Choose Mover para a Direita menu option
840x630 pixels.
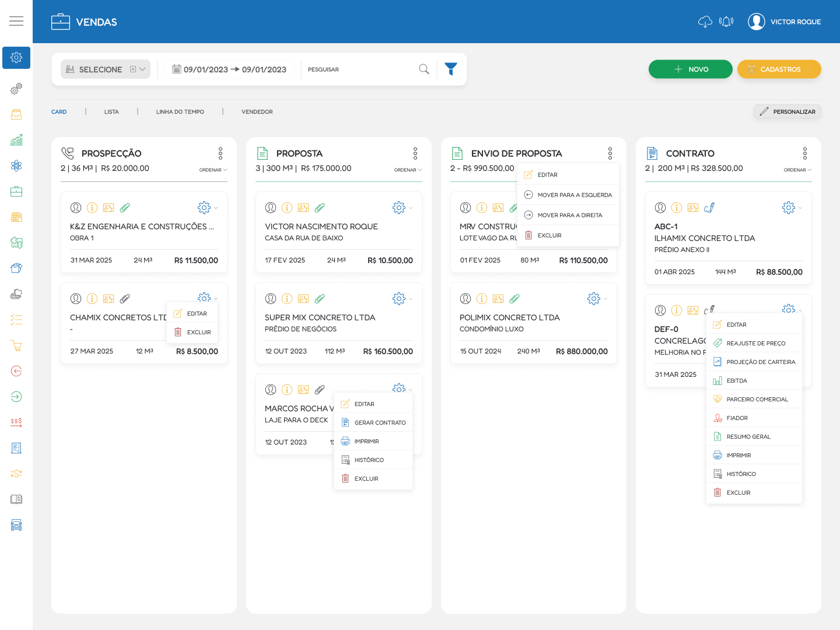point(569,215)
